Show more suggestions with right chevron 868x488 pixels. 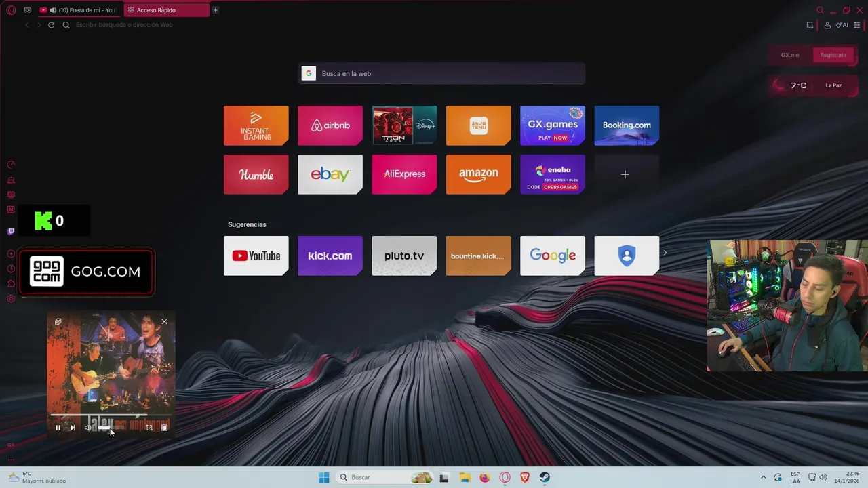665,253
